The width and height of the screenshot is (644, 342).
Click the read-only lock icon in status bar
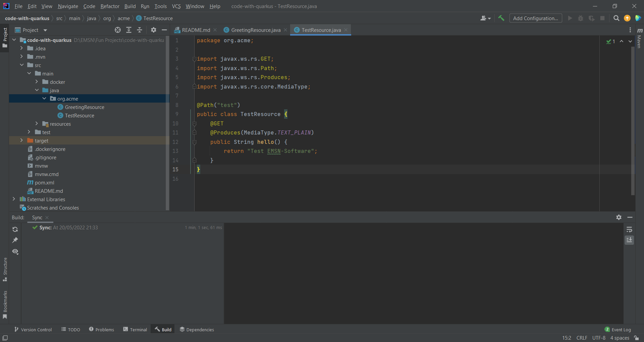pos(636,338)
